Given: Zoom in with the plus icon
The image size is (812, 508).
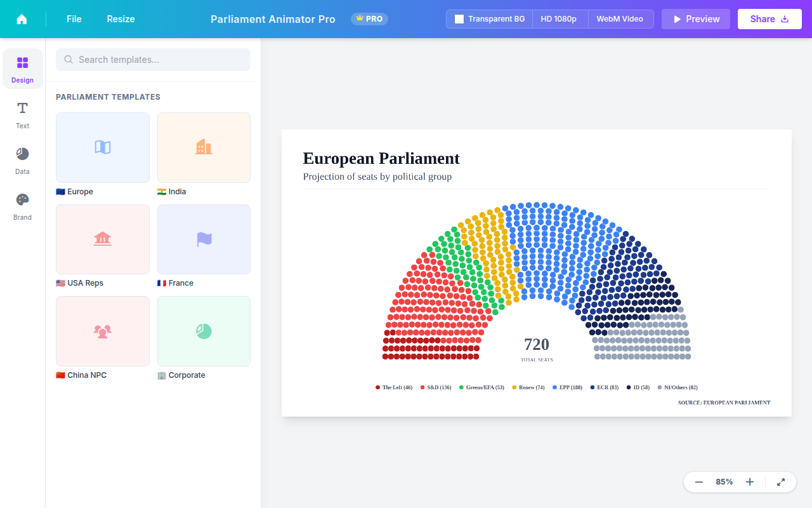Looking at the screenshot, I should point(750,482).
